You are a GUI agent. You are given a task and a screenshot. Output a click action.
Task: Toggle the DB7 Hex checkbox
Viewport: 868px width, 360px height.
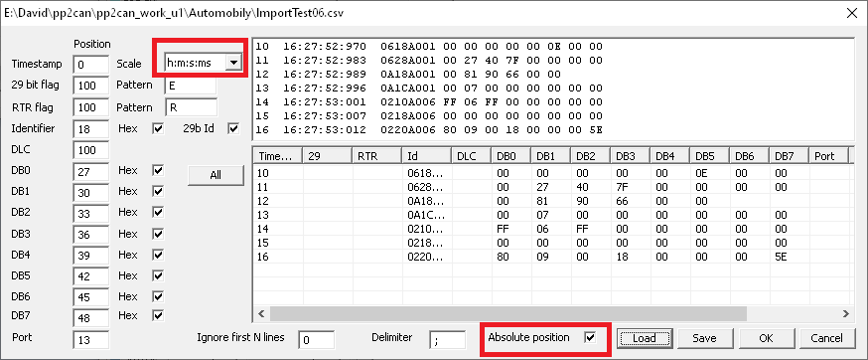(158, 315)
